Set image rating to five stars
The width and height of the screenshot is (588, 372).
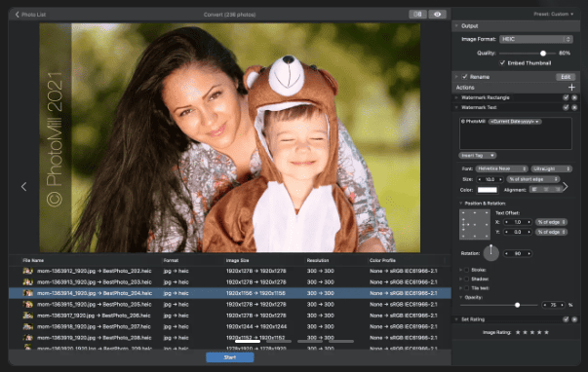tap(546, 332)
